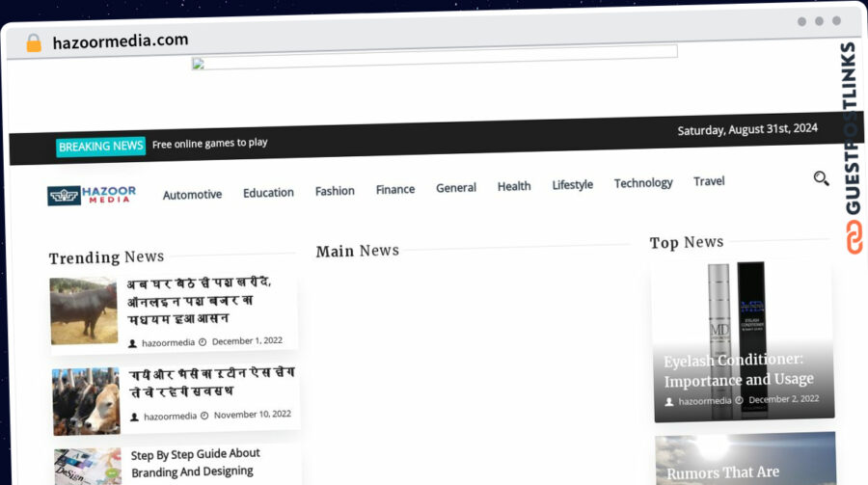The width and height of the screenshot is (868, 485).
Task: Click the 'November 10, 2022' date
Action: [x=253, y=415]
